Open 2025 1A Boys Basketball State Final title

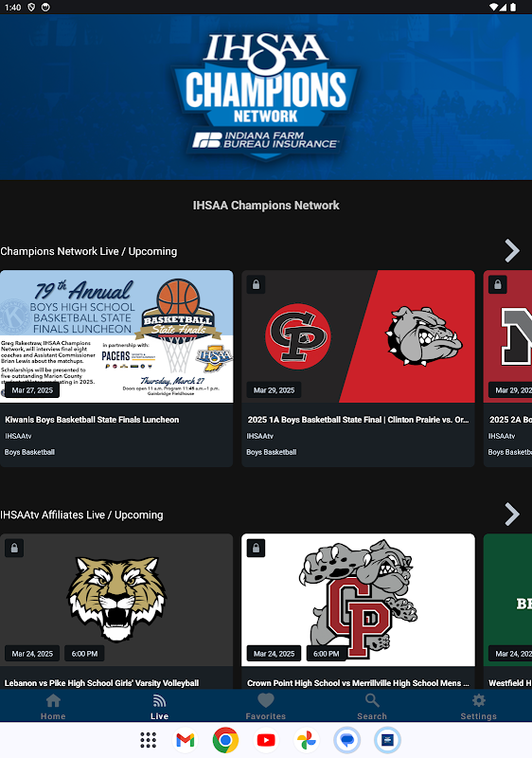pos(358,420)
